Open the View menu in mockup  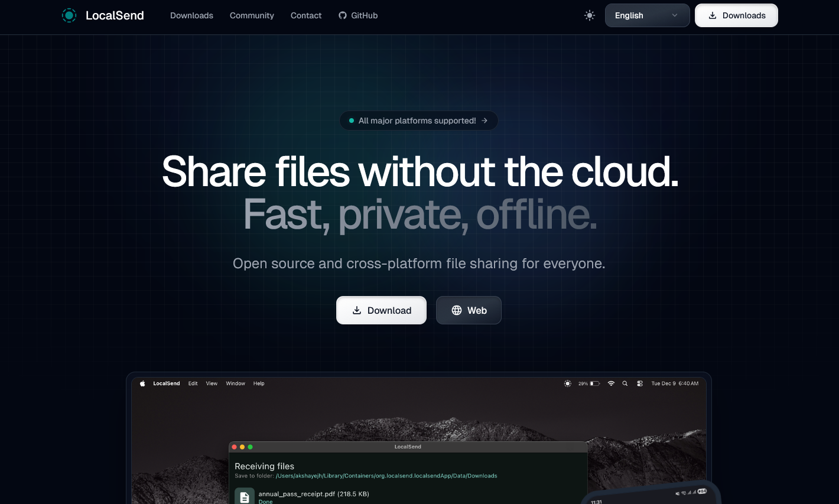tap(212, 383)
